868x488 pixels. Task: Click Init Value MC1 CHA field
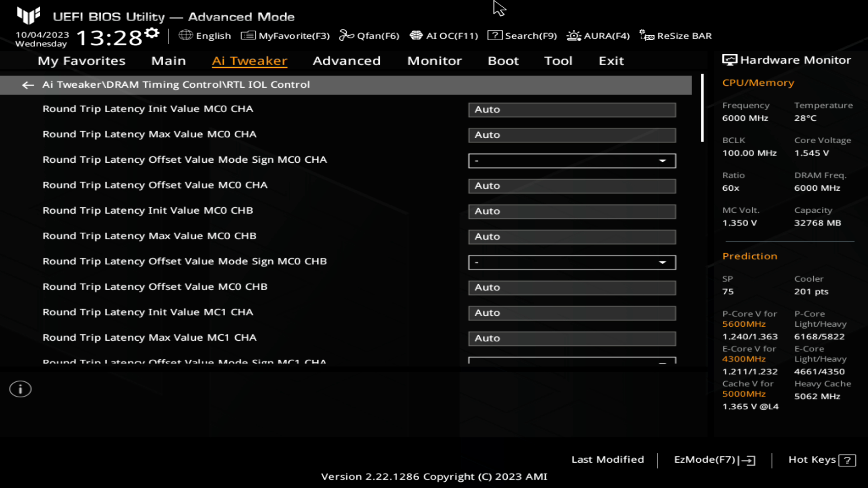pos(572,313)
